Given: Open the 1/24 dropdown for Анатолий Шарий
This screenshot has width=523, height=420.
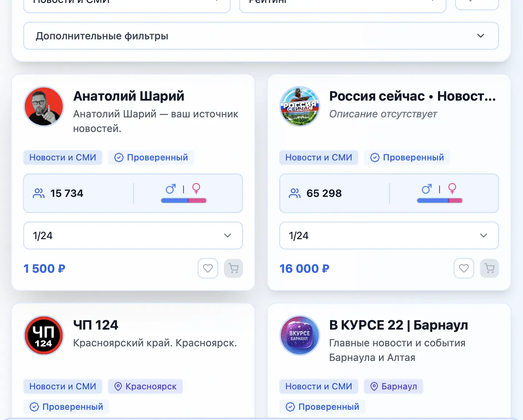Looking at the screenshot, I should tap(133, 236).
